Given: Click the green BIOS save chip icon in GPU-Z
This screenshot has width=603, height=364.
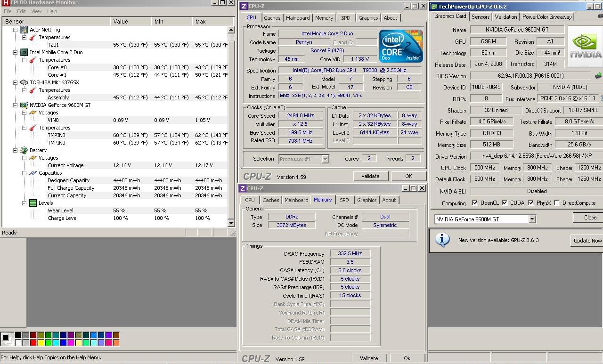Looking at the screenshot, I should pos(598,76).
